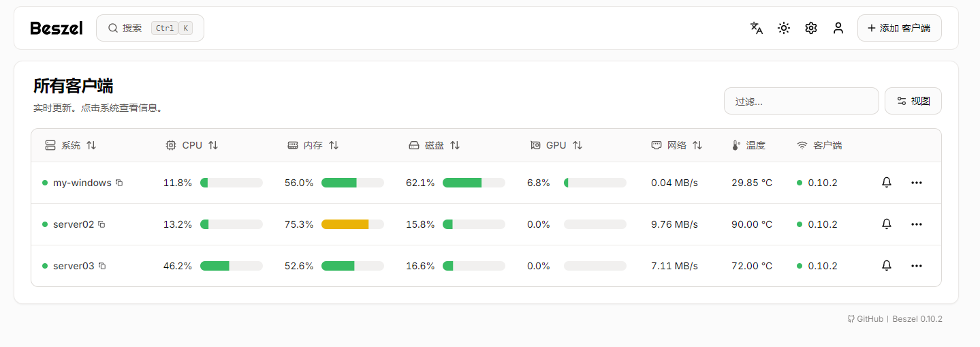The height and width of the screenshot is (347, 980).
Task: Copy the server02 host name icon
Action: (101, 224)
